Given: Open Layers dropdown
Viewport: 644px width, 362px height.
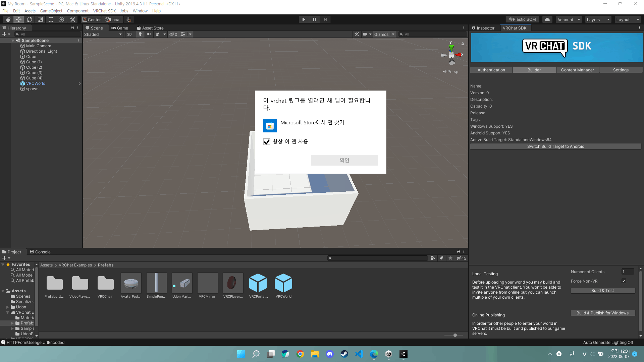Looking at the screenshot, I should click(x=598, y=19).
